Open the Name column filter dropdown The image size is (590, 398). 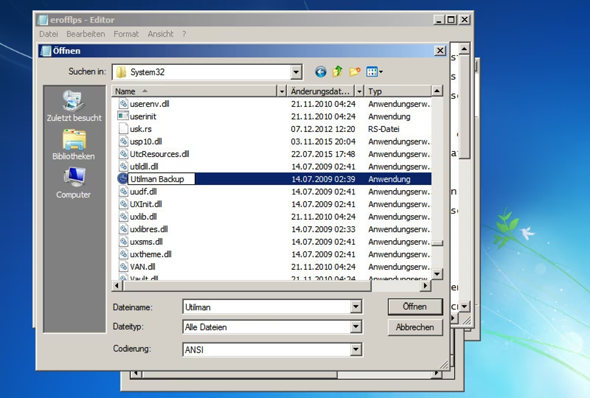(x=281, y=91)
